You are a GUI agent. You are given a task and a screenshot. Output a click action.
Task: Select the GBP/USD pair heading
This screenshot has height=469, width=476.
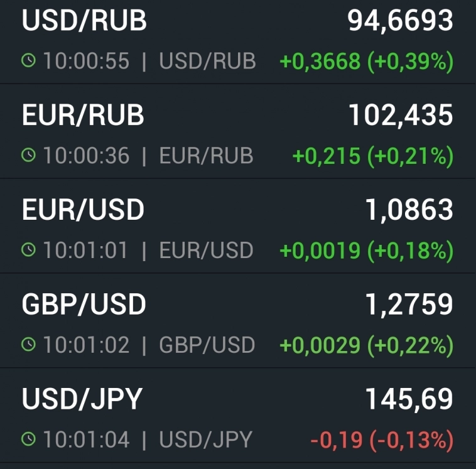84,305
